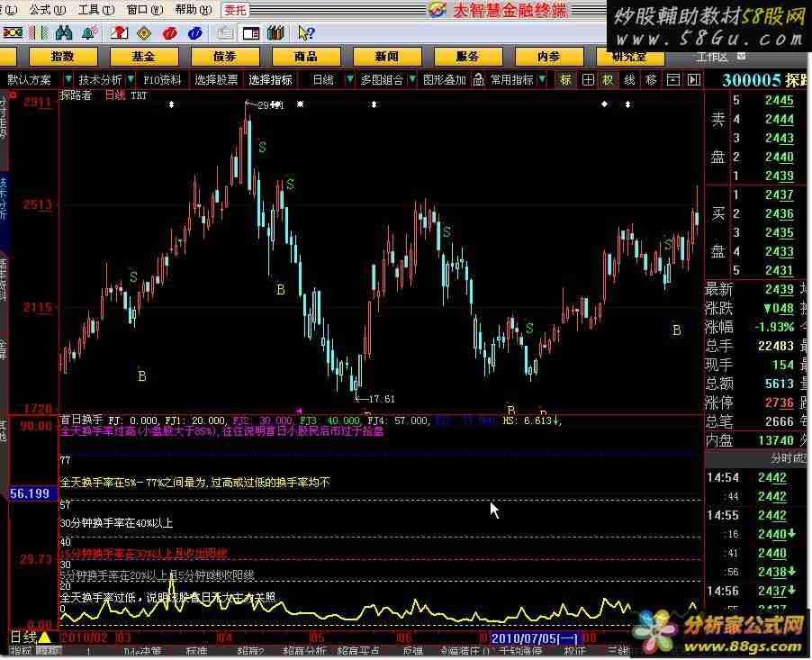Click the 图形叠加 overlay button
Screen dimensions: 812x660
coord(445,80)
